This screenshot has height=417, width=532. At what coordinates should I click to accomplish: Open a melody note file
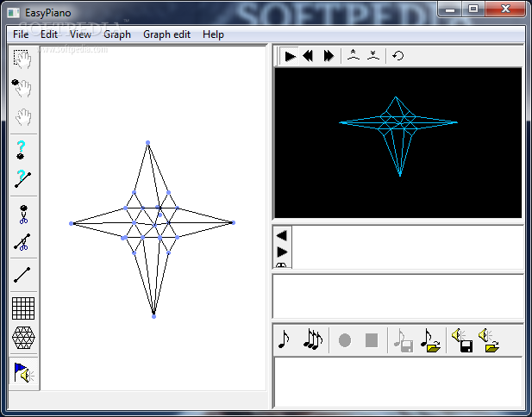tap(430, 340)
